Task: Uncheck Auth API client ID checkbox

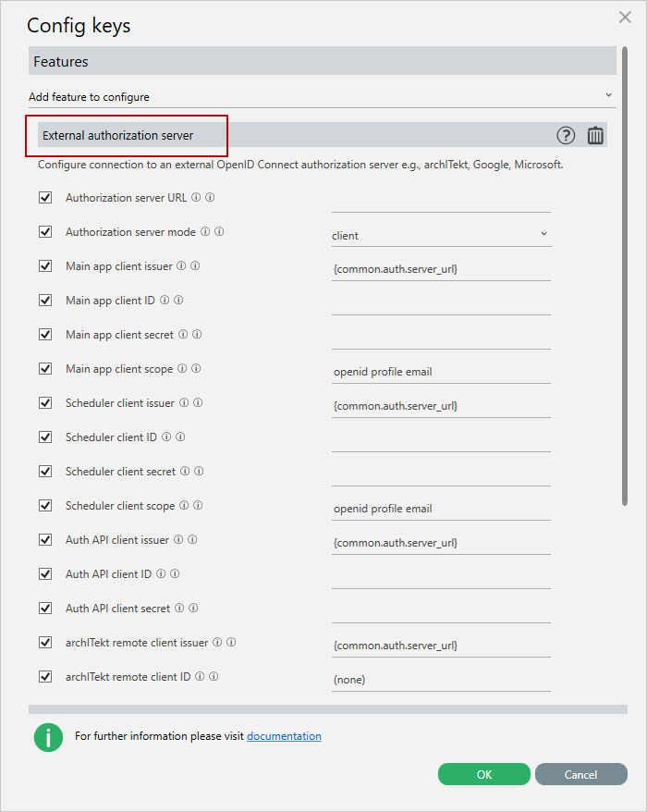Action: tap(45, 573)
